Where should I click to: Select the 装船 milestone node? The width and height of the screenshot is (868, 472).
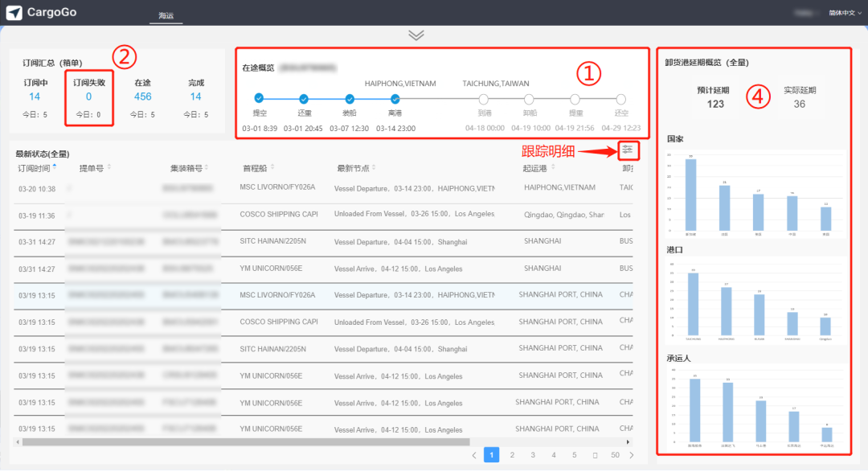point(350,99)
